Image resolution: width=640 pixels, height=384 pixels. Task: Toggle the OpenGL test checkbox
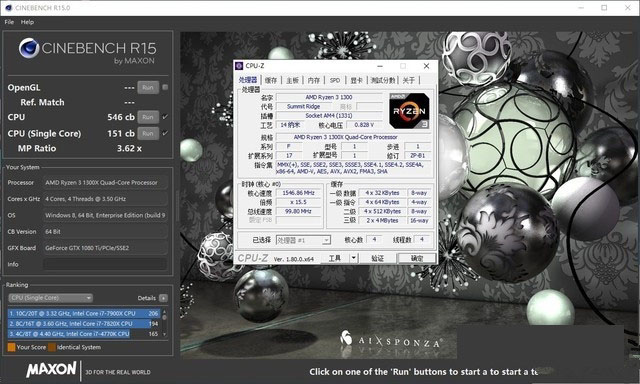[165, 87]
